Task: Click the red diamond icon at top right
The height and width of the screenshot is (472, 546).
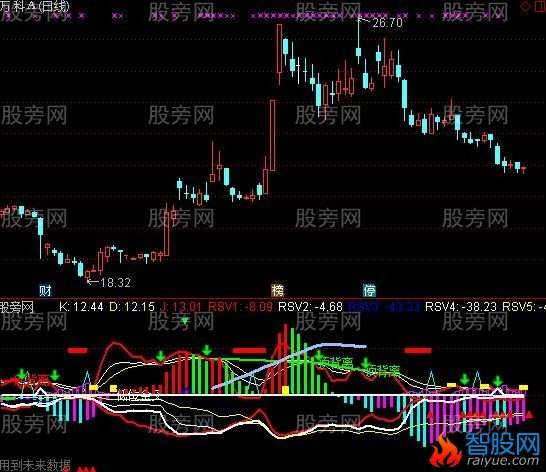Action: pos(525,7)
